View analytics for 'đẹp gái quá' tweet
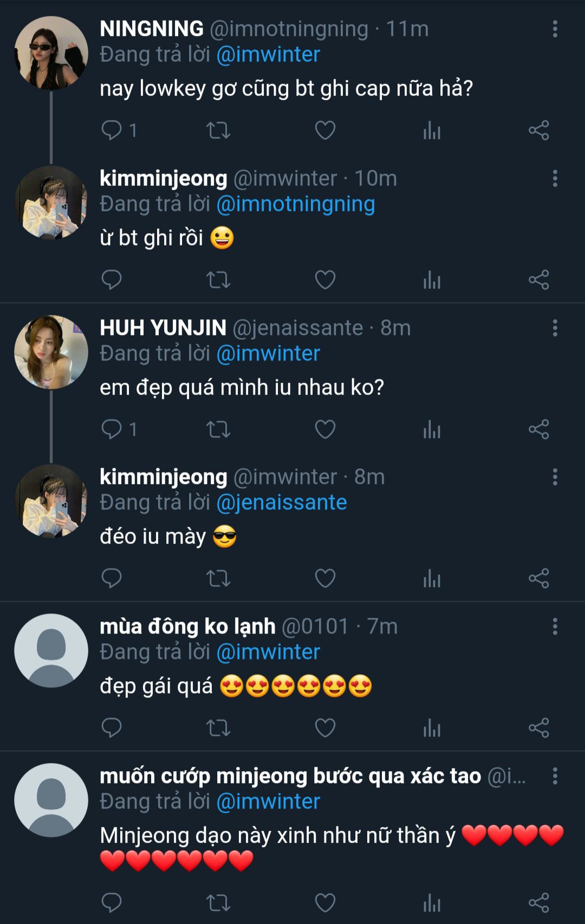 (432, 728)
